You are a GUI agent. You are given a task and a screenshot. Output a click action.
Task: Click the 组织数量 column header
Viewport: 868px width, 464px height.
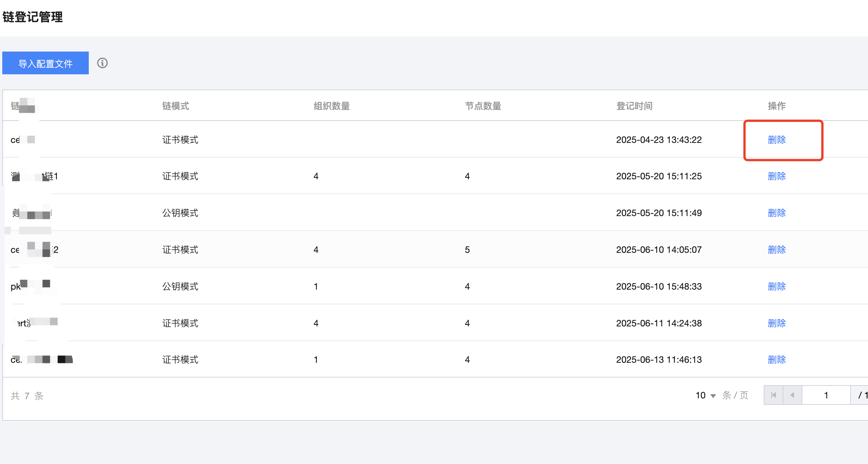[332, 106]
